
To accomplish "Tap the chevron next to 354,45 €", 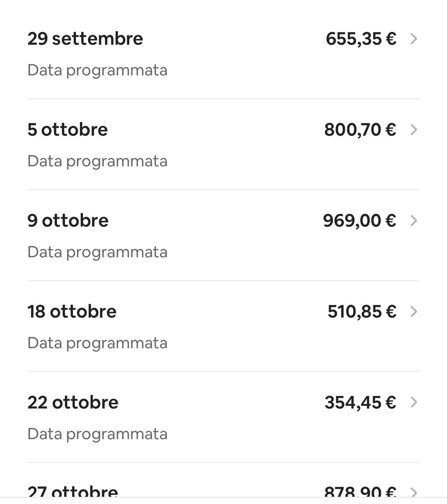I will click(x=414, y=402).
